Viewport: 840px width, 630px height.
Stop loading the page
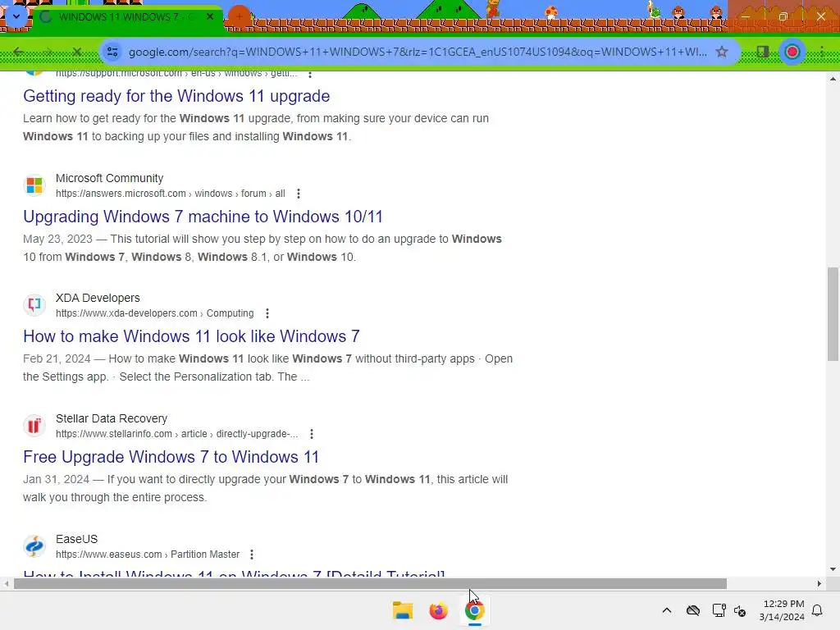coord(76,52)
